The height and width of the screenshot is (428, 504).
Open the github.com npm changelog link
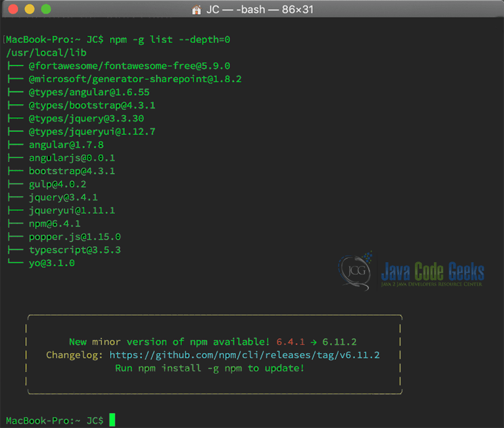click(x=244, y=355)
